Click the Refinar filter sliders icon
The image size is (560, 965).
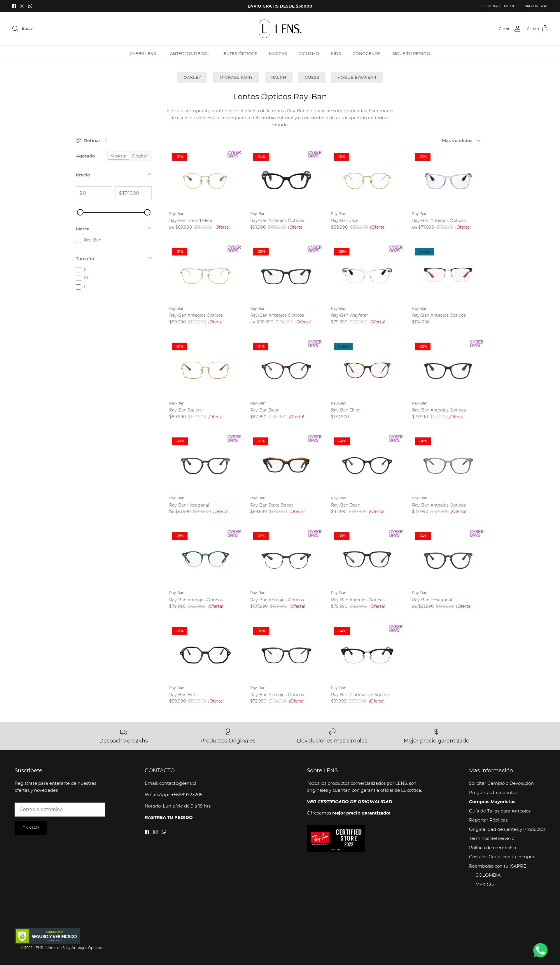(78, 141)
